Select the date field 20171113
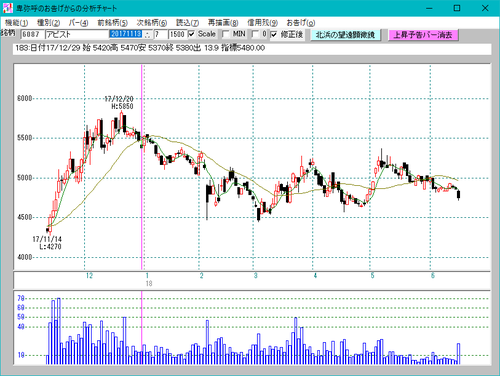The height and width of the screenshot is (376, 500). coord(126,34)
